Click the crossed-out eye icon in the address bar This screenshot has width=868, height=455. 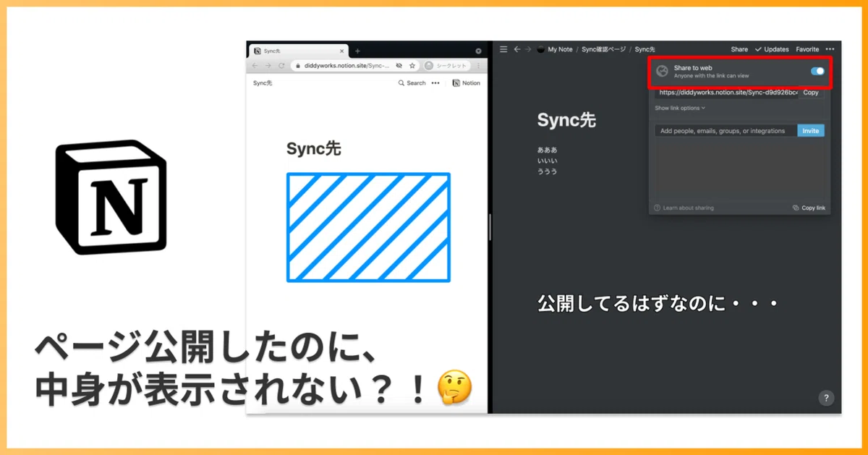pyautogui.click(x=399, y=65)
